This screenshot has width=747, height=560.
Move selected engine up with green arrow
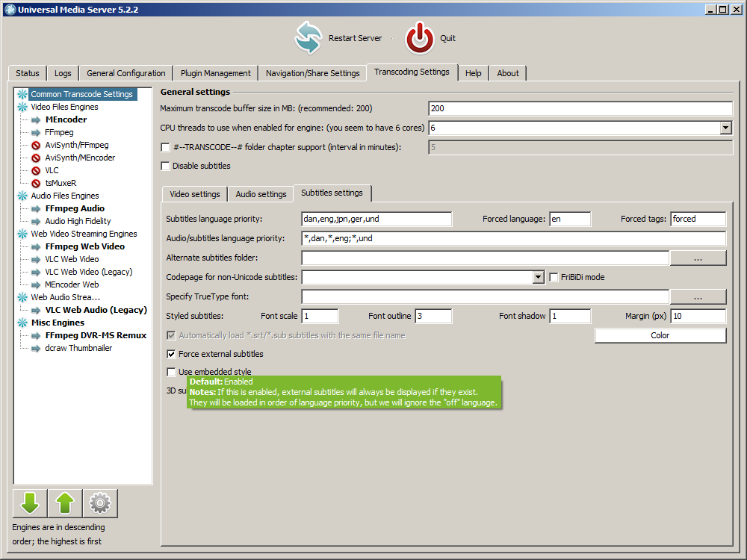tap(65, 503)
